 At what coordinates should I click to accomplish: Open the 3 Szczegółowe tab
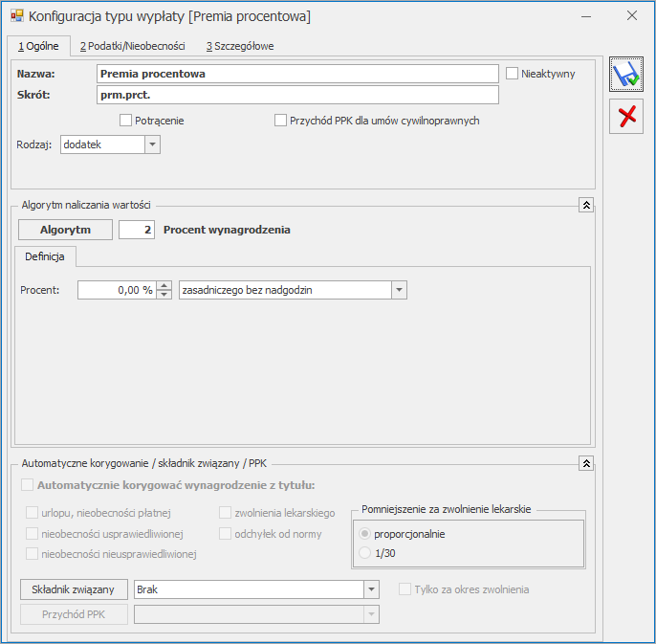pos(240,46)
